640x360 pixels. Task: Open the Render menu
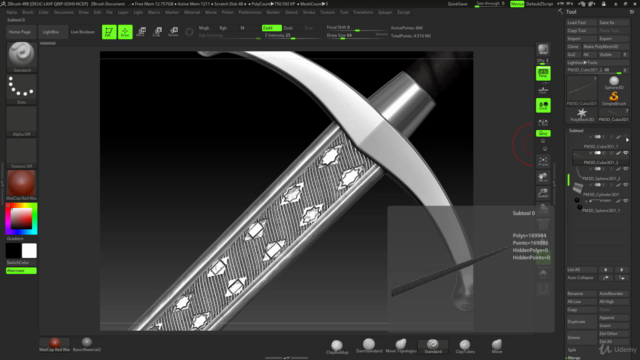273,12
